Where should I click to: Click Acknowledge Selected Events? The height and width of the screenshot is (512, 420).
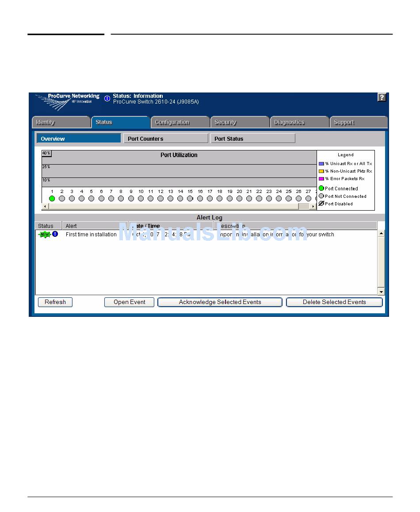(220, 302)
